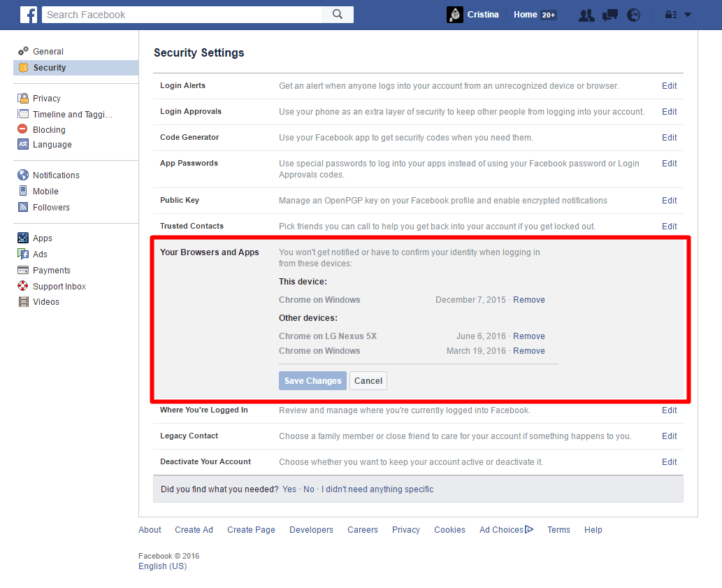722x588 pixels.
Task: Open Support Inbox label
Action: 59,287
